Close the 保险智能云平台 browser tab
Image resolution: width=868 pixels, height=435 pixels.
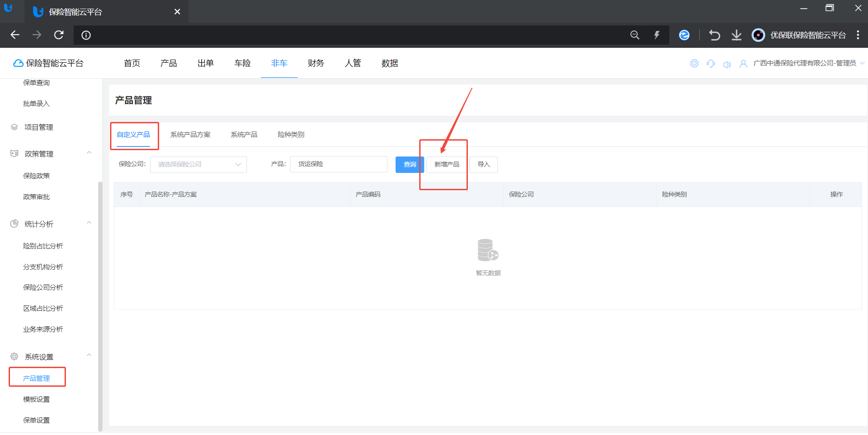[177, 12]
